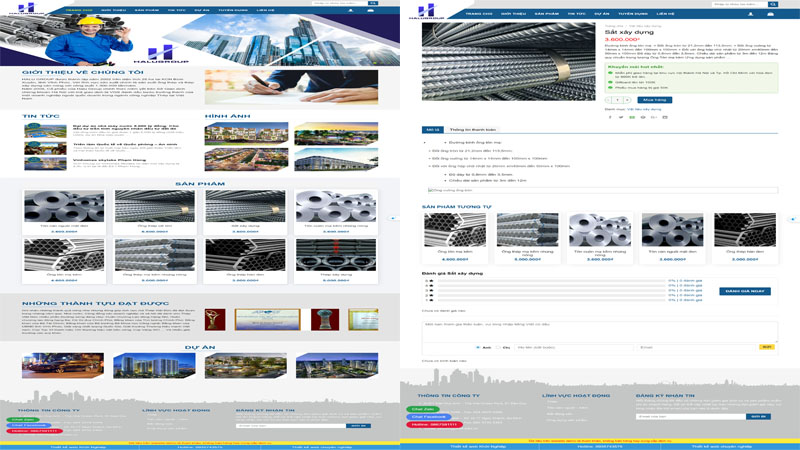Click the 'ĐÁNH GIÁ NGAY' review button
Image resolution: width=800 pixels, height=450 pixels.
[x=745, y=291]
